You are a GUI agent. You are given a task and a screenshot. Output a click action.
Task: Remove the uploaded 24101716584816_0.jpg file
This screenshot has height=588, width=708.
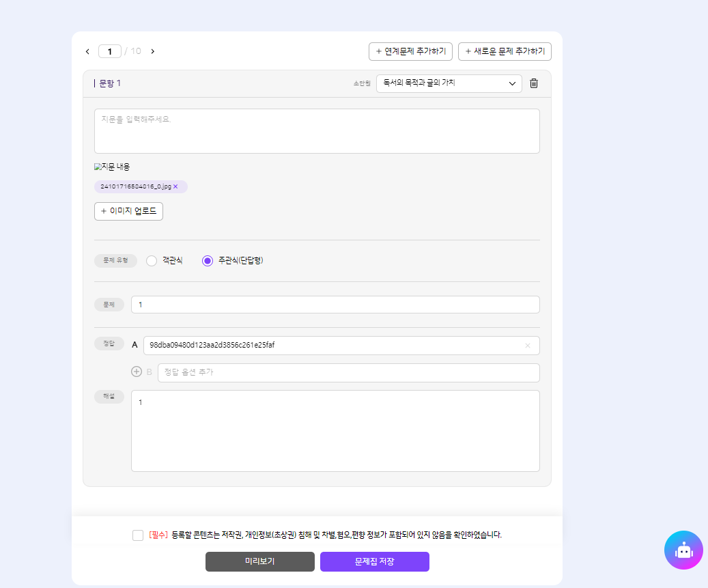pyautogui.click(x=175, y=186)
